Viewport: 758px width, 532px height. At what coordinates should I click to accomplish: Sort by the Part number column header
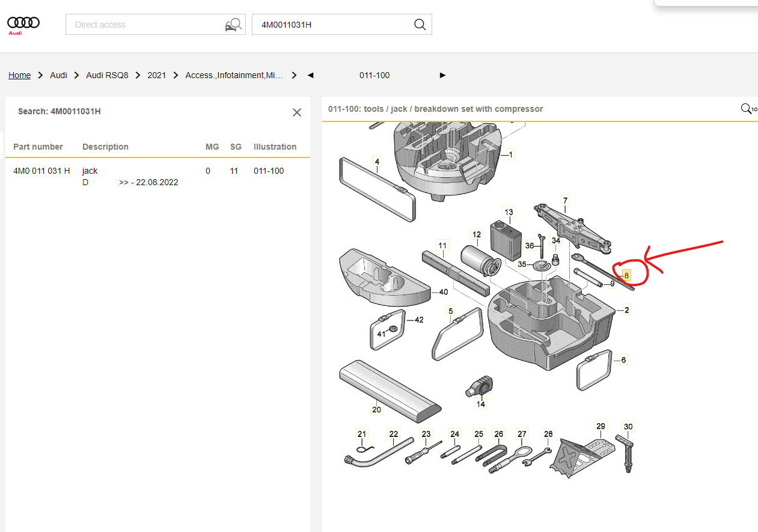(x=38, y=147)
